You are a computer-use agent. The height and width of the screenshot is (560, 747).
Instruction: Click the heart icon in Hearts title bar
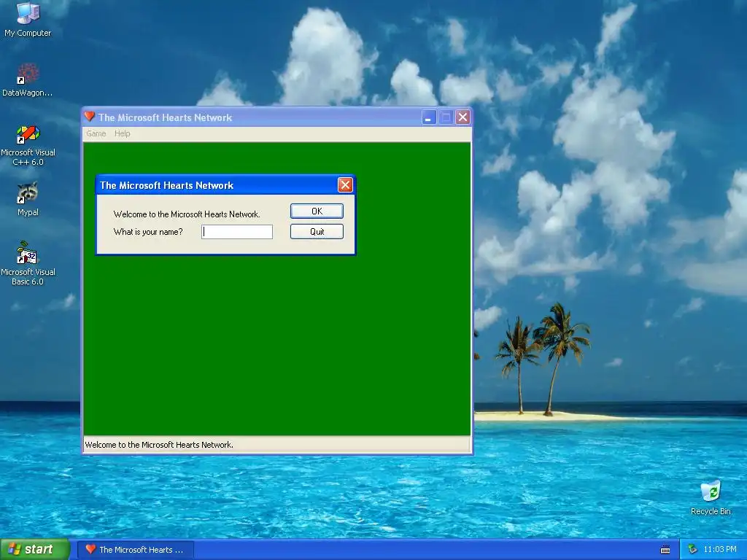[x=89, y=117]
